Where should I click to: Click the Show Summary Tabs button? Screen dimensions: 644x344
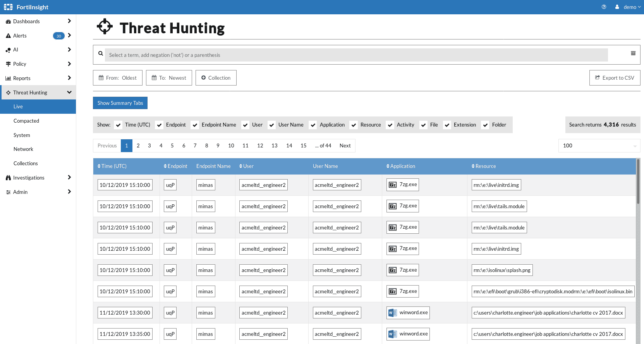point(120,103)
